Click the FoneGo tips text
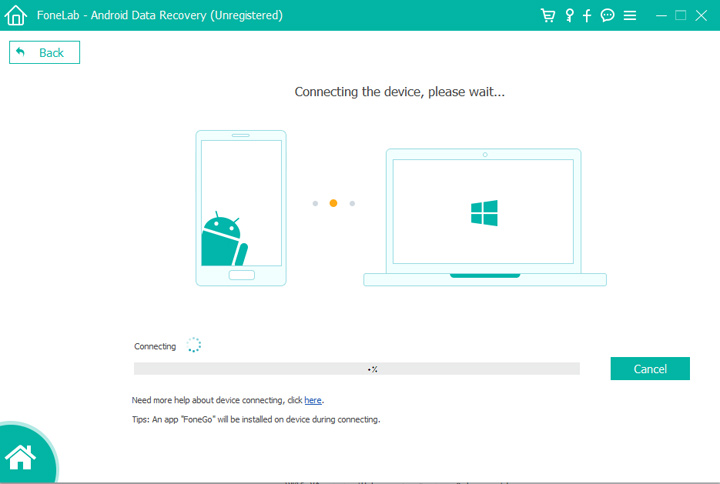The image size is (720, 484). pyautogui.click(x=256, y=419)
